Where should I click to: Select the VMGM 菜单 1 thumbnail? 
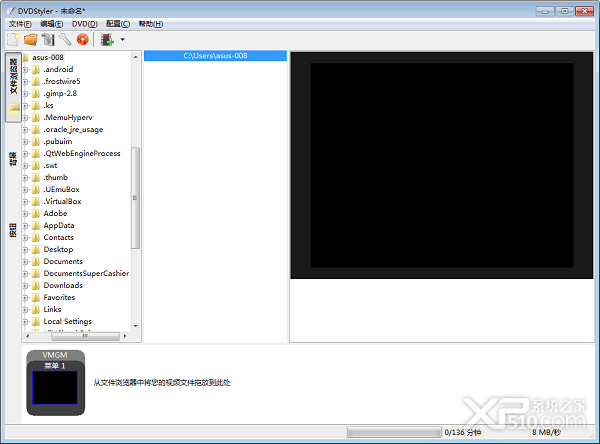(55, 383)
